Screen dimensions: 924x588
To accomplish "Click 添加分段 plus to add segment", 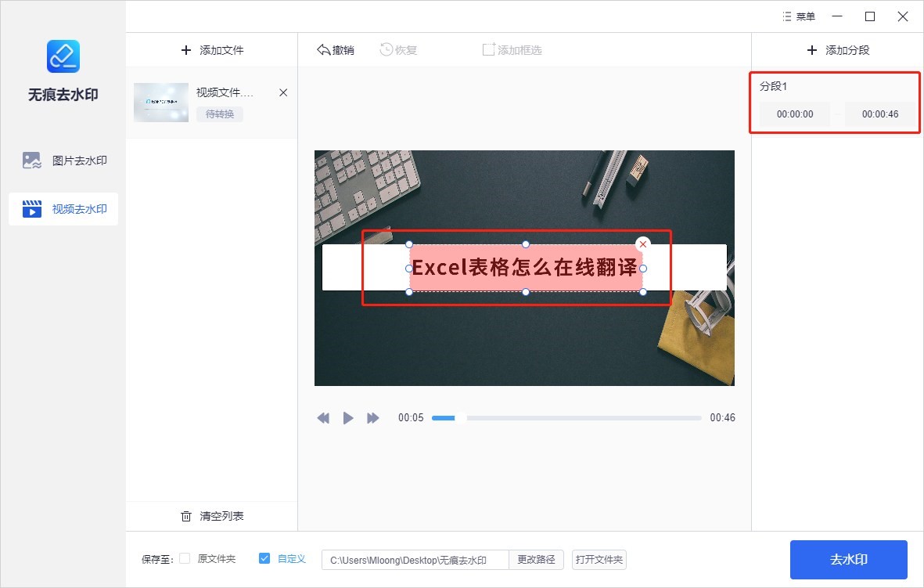I will coord(811,50).
